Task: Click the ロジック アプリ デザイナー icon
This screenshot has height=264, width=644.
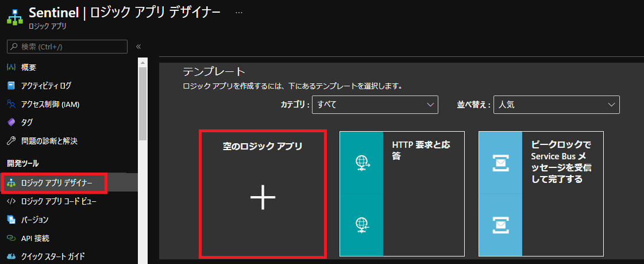Action: [11, 183]
